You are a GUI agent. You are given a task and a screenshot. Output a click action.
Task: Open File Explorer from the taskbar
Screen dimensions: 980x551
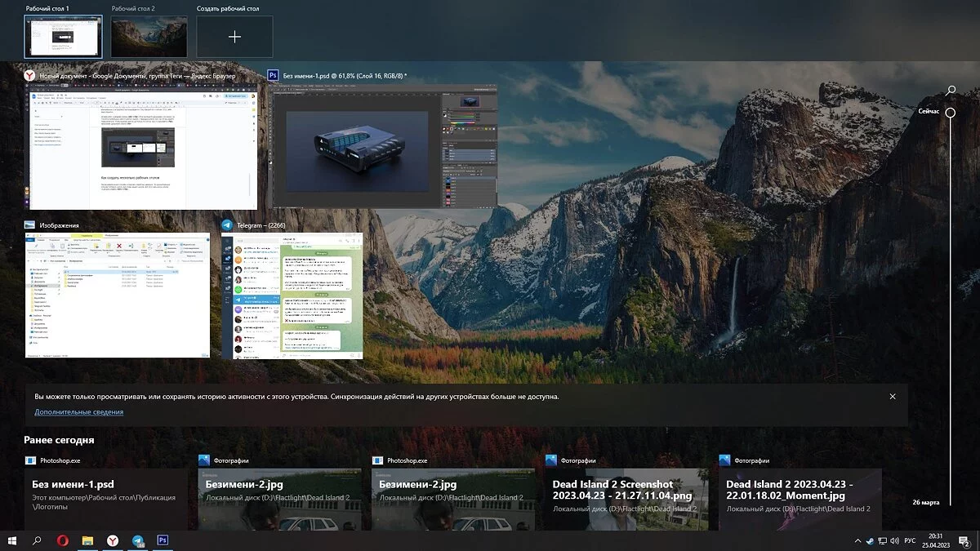[x=87, y=540]
